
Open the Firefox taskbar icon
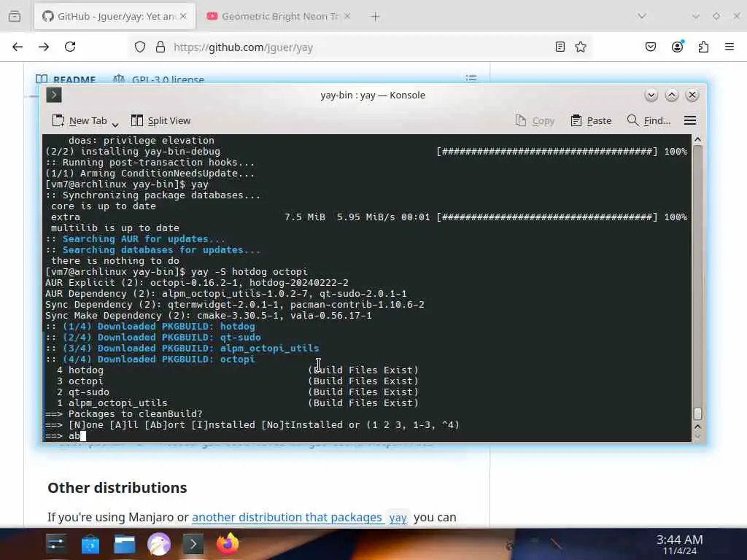click(x=228, y=543)
